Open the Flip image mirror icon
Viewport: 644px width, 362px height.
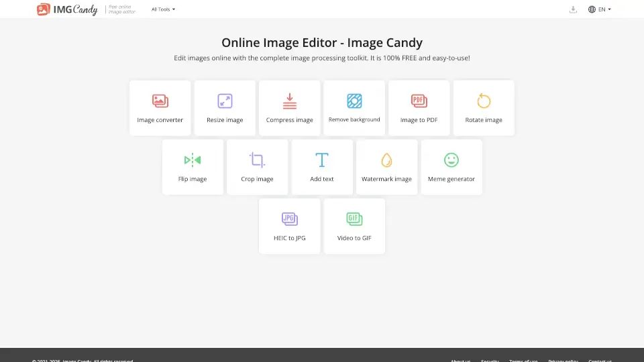[x=193, y=160]
